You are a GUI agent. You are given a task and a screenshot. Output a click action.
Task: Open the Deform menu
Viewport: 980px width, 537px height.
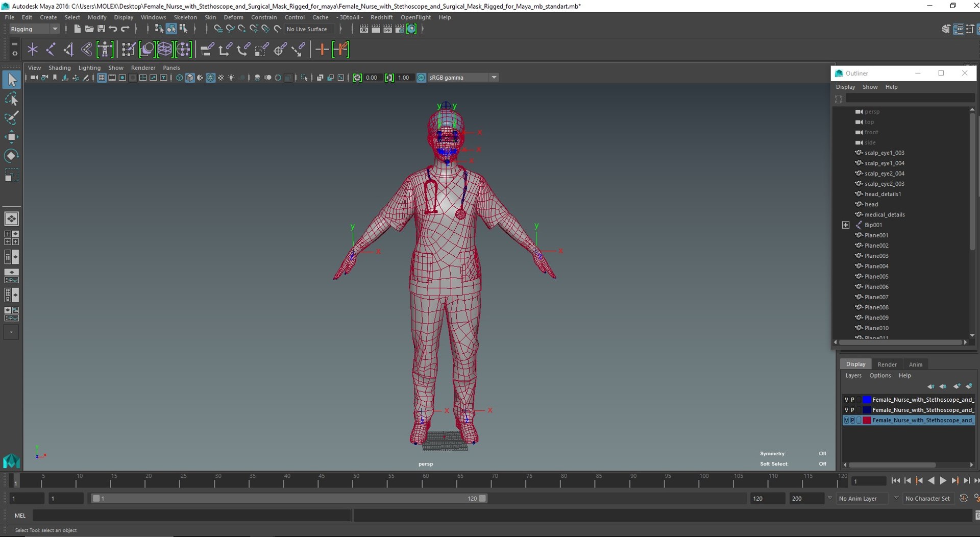[x=233, y=17]
